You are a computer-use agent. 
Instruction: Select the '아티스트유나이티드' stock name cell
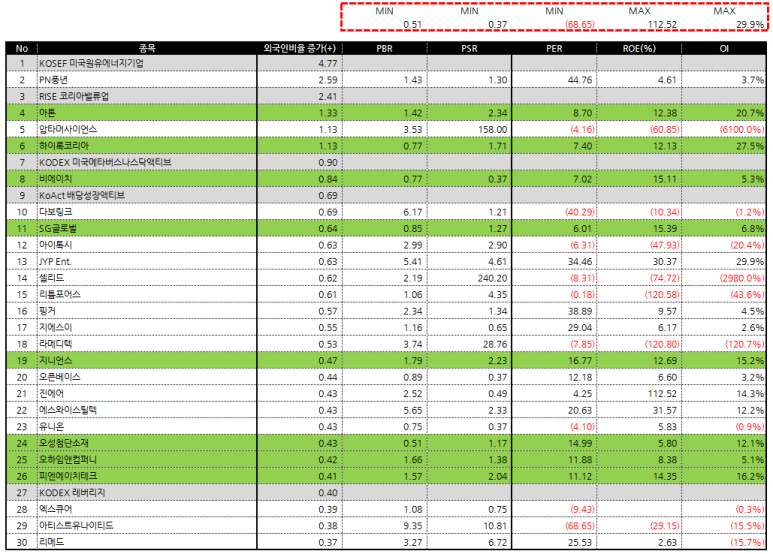(x=147, y=525)
